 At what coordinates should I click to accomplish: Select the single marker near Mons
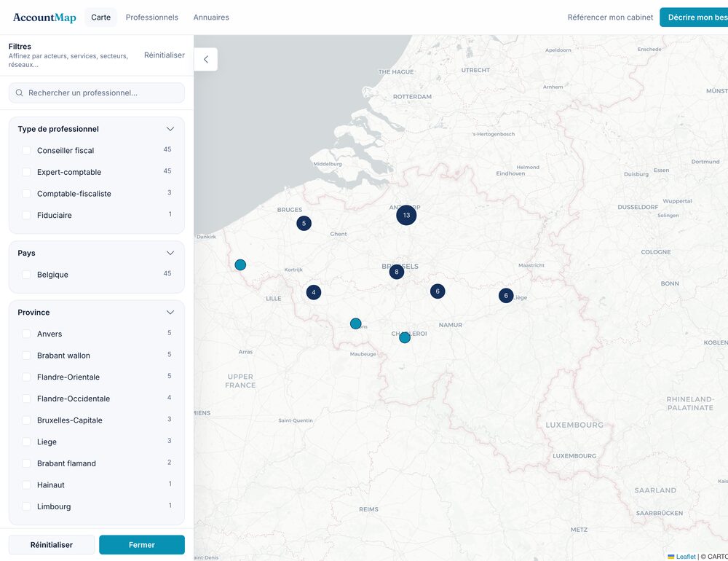[356, 323]
